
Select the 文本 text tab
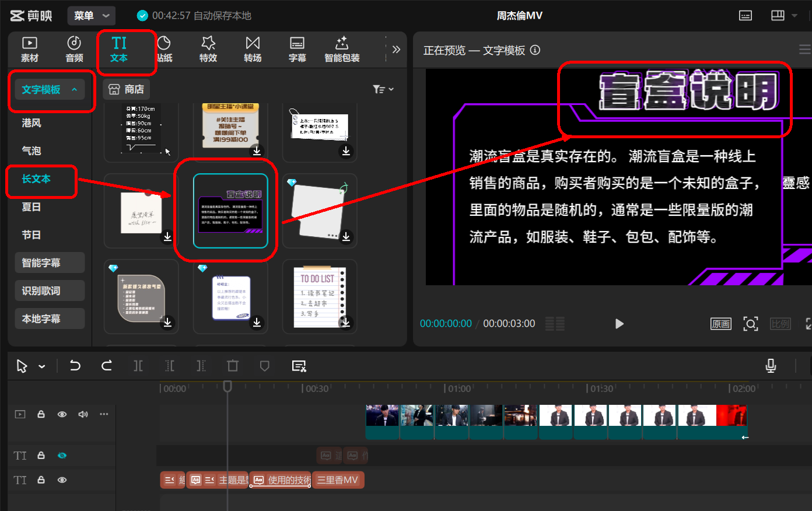(119, 49)
